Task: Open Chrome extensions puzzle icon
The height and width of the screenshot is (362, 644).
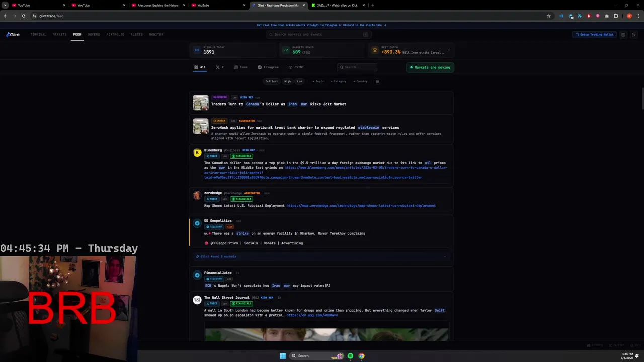Action: point(616,16)
